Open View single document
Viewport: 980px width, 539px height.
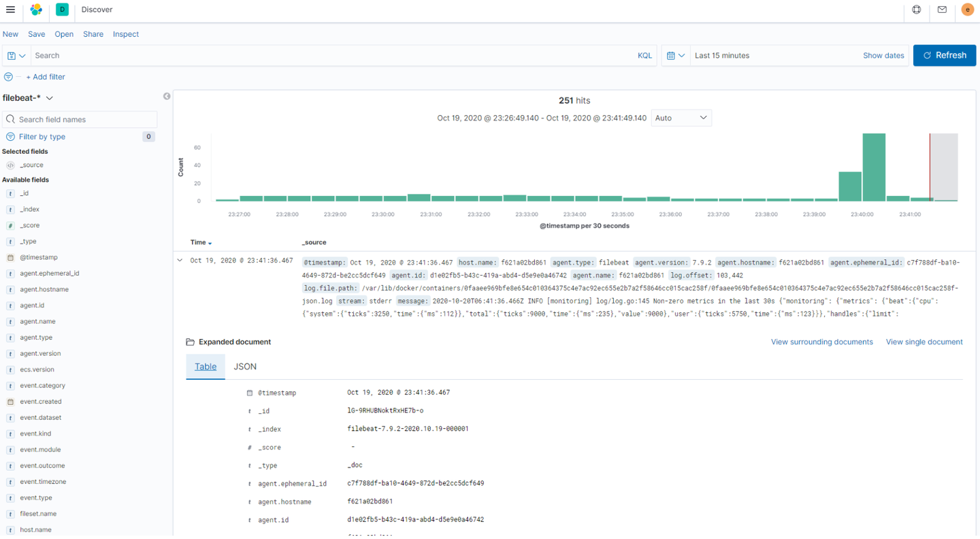pos(924,342)
